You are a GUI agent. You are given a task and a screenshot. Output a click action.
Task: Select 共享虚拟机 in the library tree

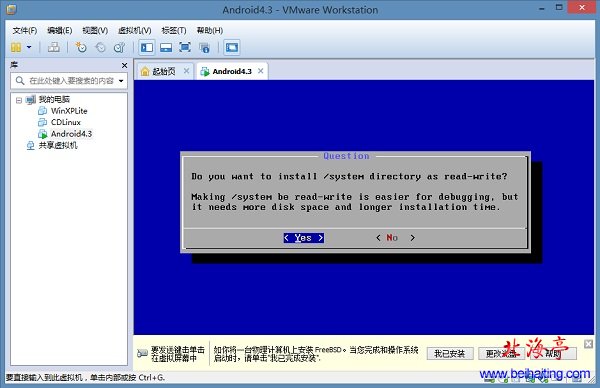click(x=58, y=145)
